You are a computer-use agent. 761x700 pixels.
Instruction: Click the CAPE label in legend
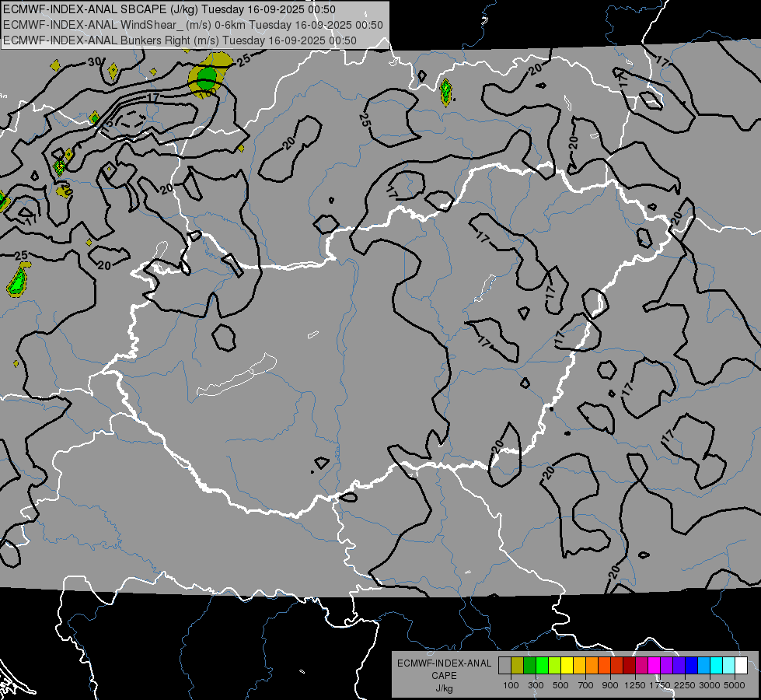click(x=444, y=675)
